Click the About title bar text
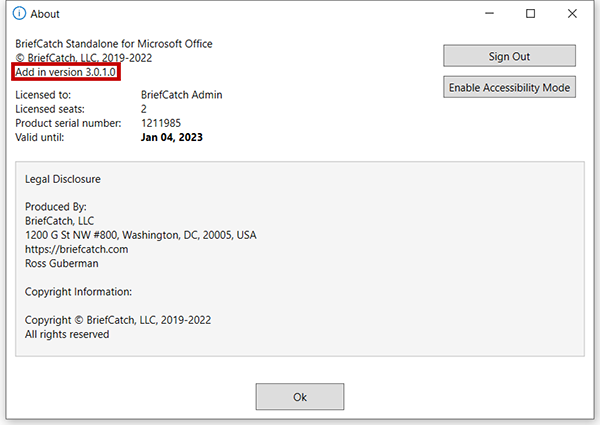 (x=45, y=14)
